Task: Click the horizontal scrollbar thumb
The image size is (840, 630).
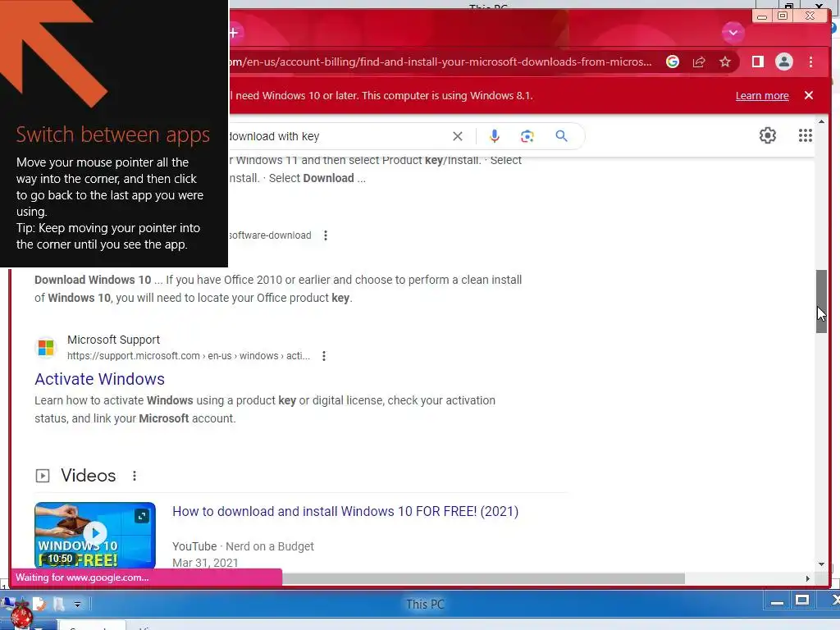Action: pyautogui.click(x=483, y=578)
